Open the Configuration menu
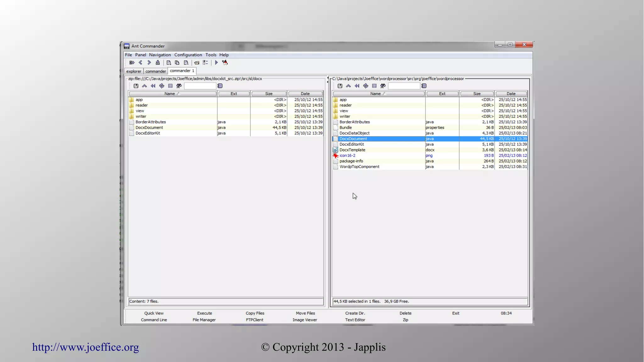 pos(188,55)
